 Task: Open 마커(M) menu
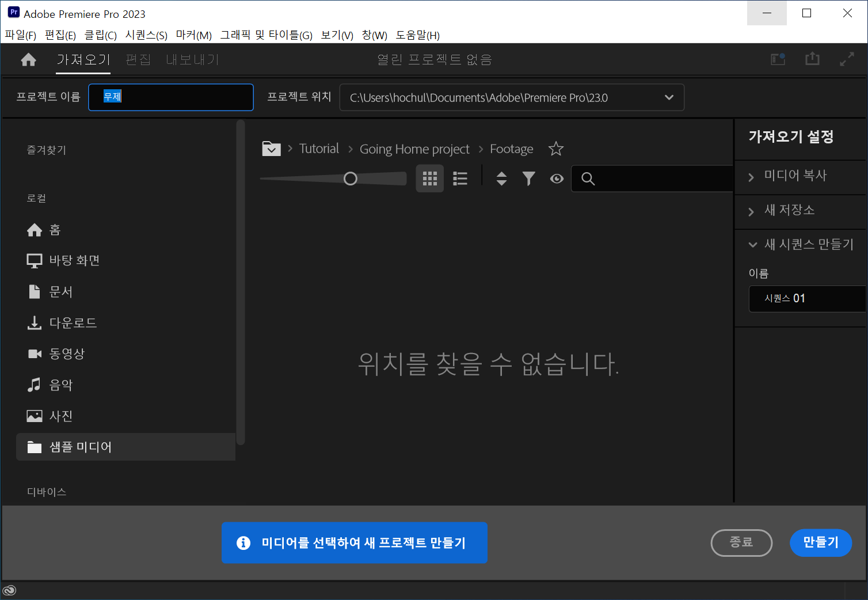[x=194, y=35]
